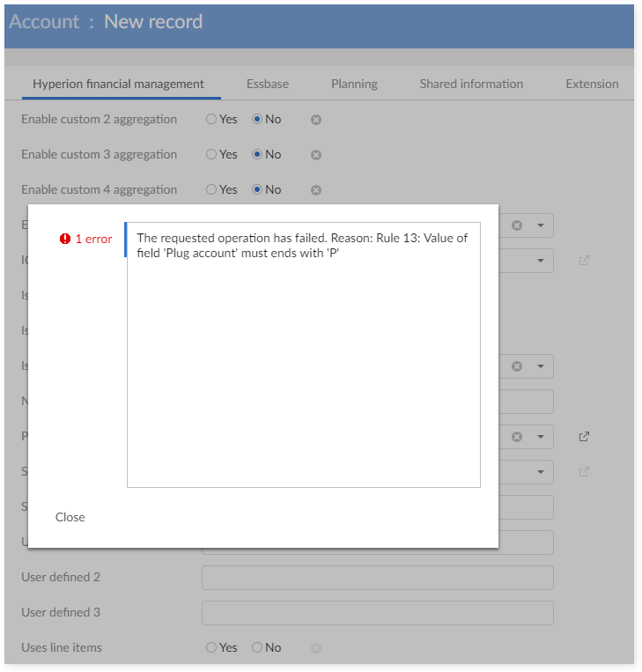Click the clear X left of the dark external-link icon
The height and width of the screenshot is (672, 642).
(517, 437)
